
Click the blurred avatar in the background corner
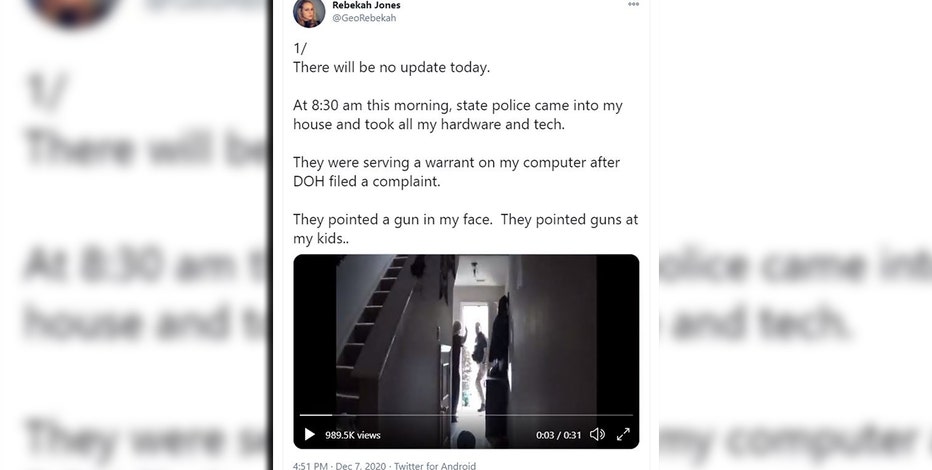(x=71, y=11)
